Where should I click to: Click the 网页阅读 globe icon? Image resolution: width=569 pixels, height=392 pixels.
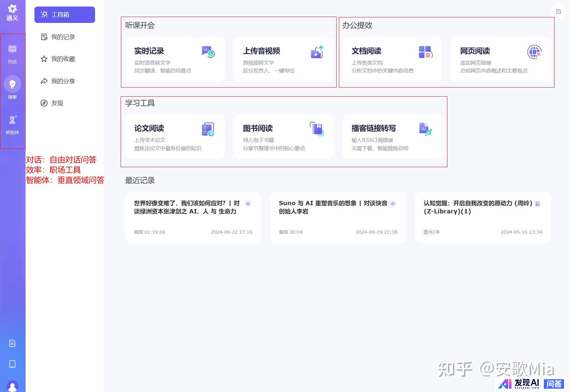[534, 52]
